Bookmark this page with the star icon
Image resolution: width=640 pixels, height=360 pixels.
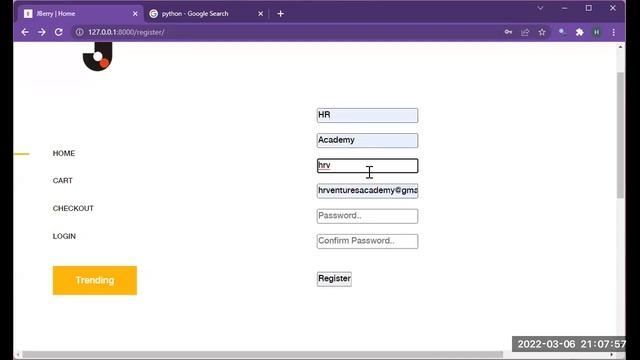[542, 32]
